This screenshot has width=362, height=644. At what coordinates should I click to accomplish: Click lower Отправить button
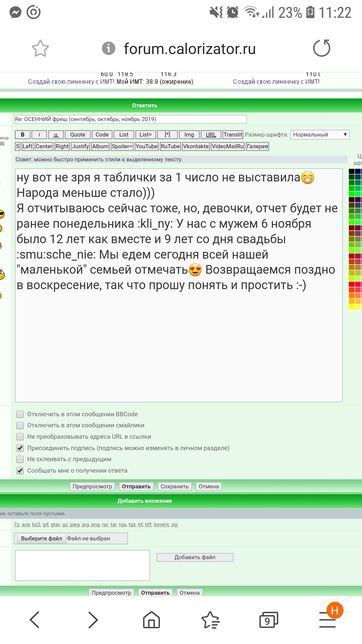point(155,593)
